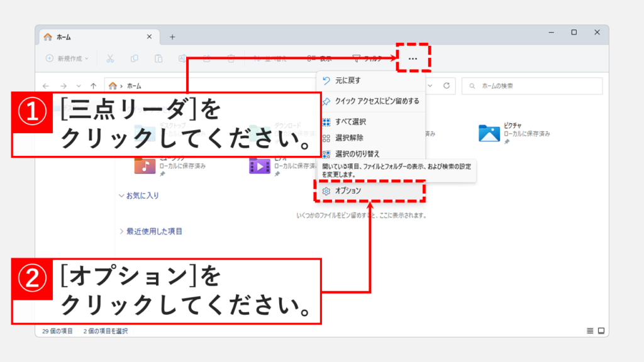644x362 pixels.
Task: Collapse the お気に入り section
Action: pos(121,195)
